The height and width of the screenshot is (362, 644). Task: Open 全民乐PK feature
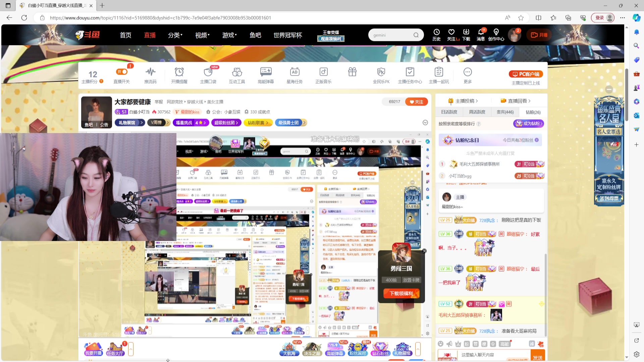click(381, 75)
